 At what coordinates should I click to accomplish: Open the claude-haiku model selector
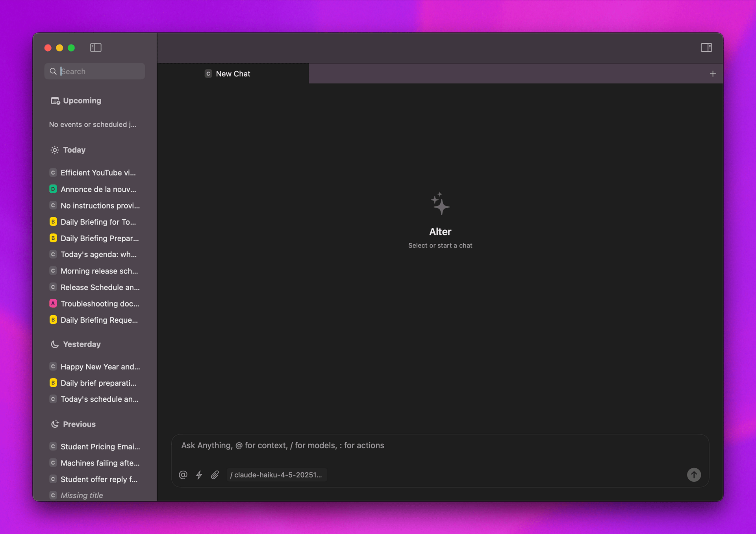[x=276, y=475]
